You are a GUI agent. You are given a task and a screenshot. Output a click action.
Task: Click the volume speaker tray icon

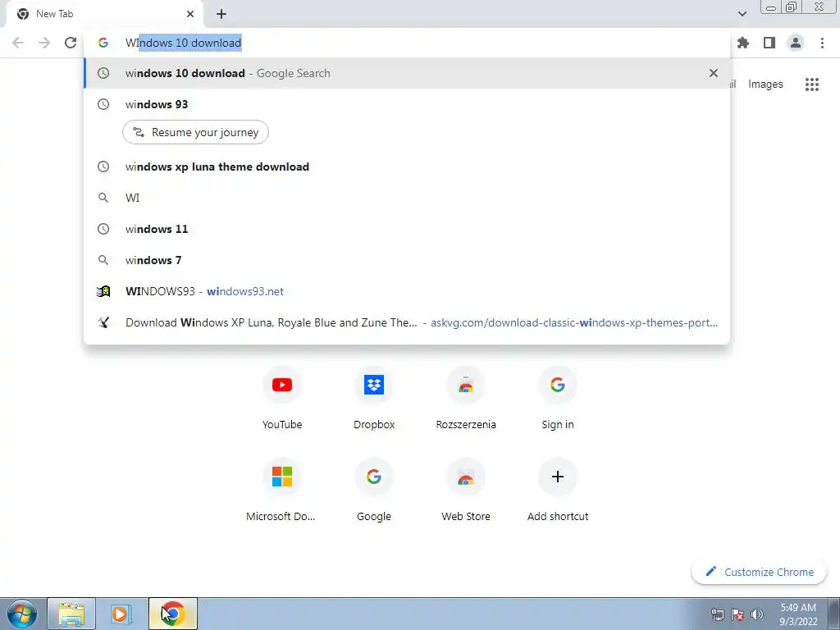tap(757, 614)
